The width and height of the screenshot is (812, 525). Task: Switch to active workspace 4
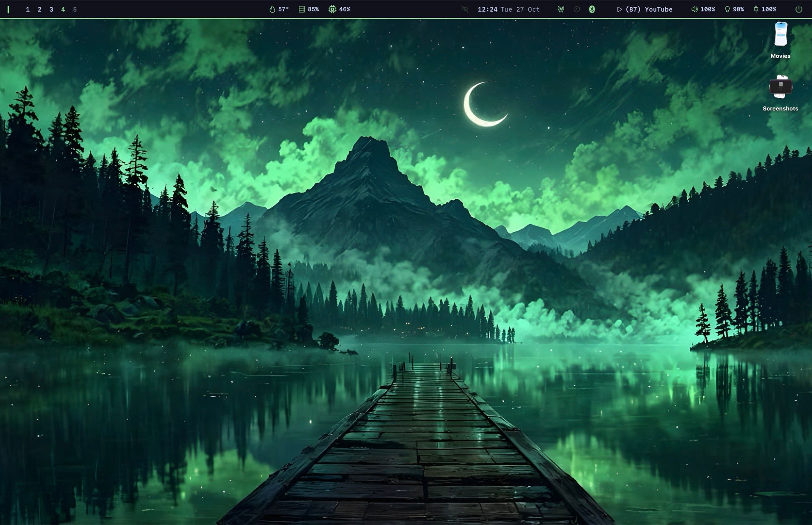(x=63, y=9)
